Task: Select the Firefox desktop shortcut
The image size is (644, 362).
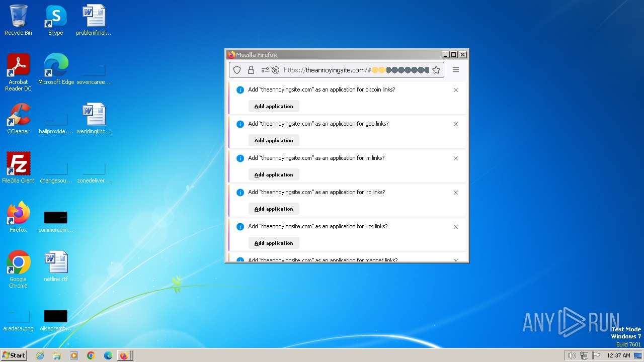Action: tap(18, 217)
